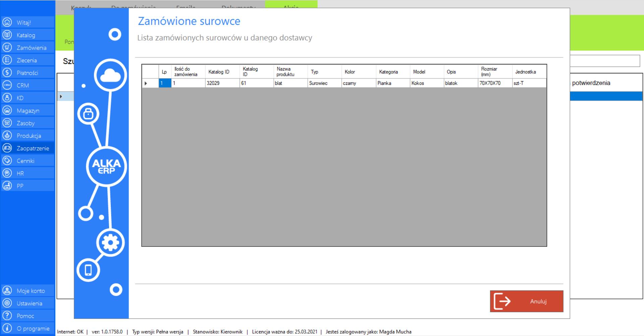Viewport: 644px width, 336px height.
Task: Open the Ustawienia gear icon
Action: coord(7,303)
